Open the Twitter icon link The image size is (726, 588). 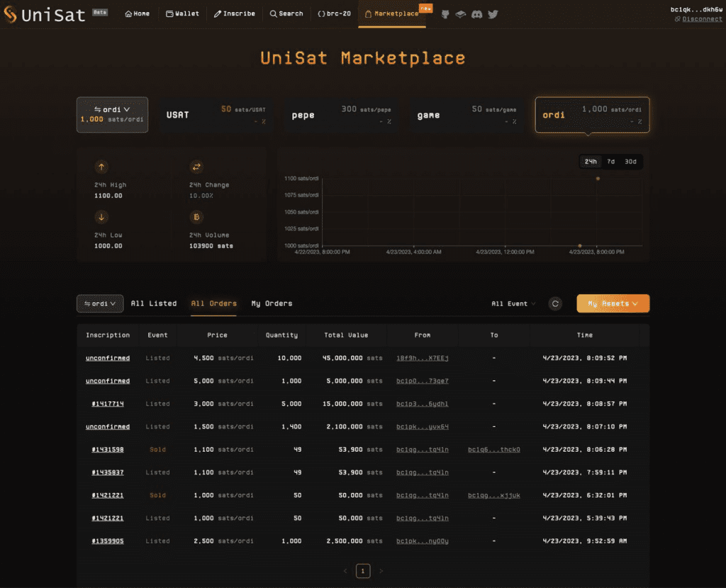tap(493, 14)
